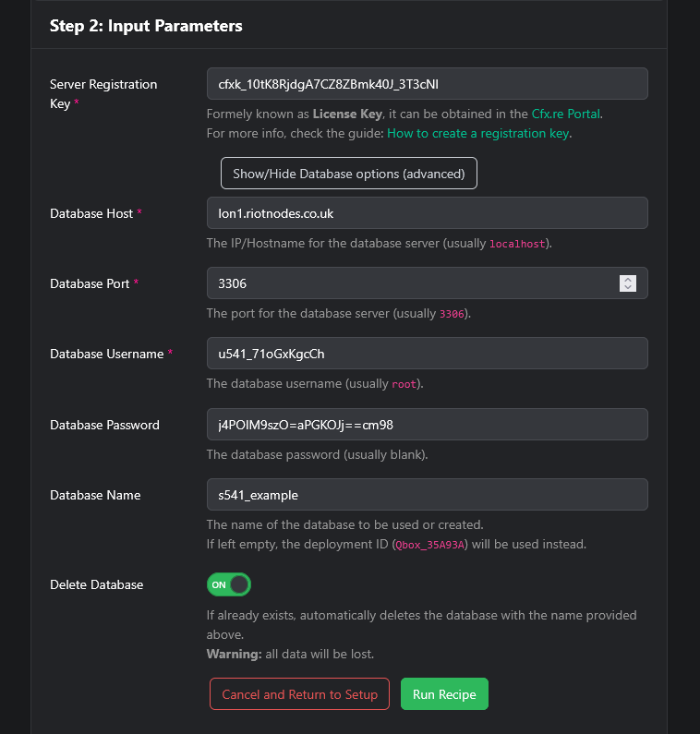
Task: Click the Server Registration Key input field
Action: (x=427, y=84)
